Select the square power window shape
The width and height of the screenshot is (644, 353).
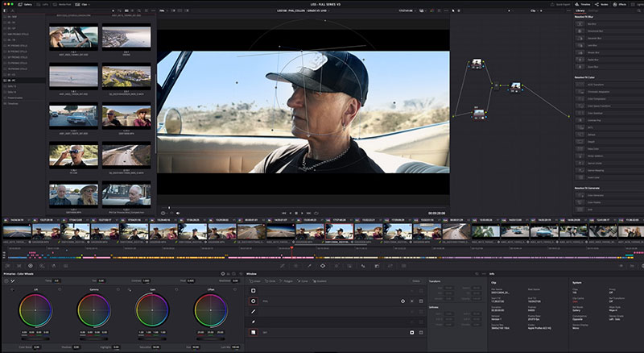click(254, 290)
